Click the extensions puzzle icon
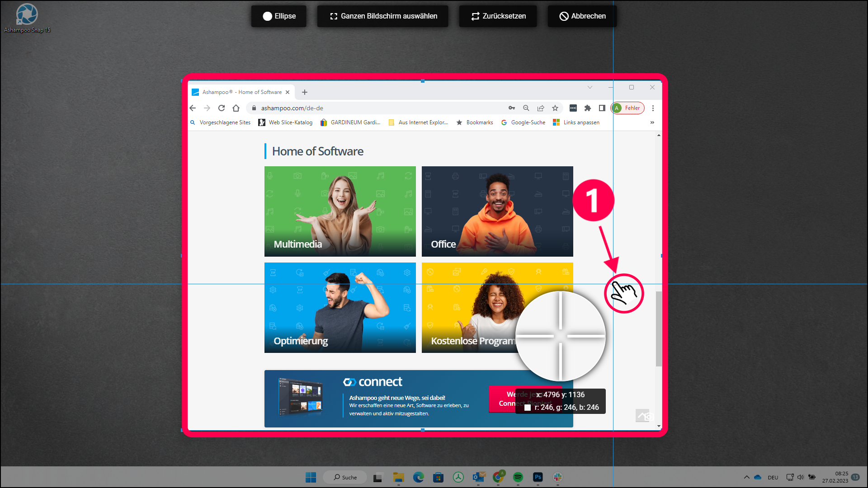This screenshot has width=868, height=488. click(x=588, y=108)
